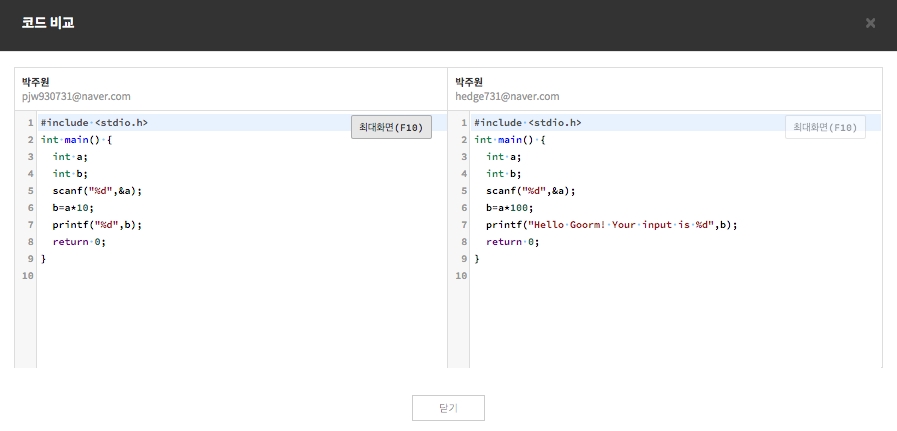
Task: Click the right panel's return 0; line
Action: (512, 242)
